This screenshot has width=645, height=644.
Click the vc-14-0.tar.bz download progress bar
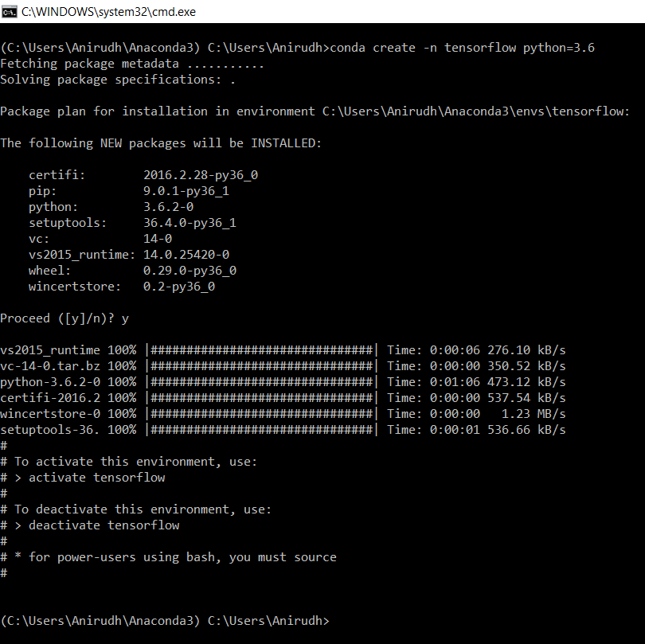click(262, 366)
